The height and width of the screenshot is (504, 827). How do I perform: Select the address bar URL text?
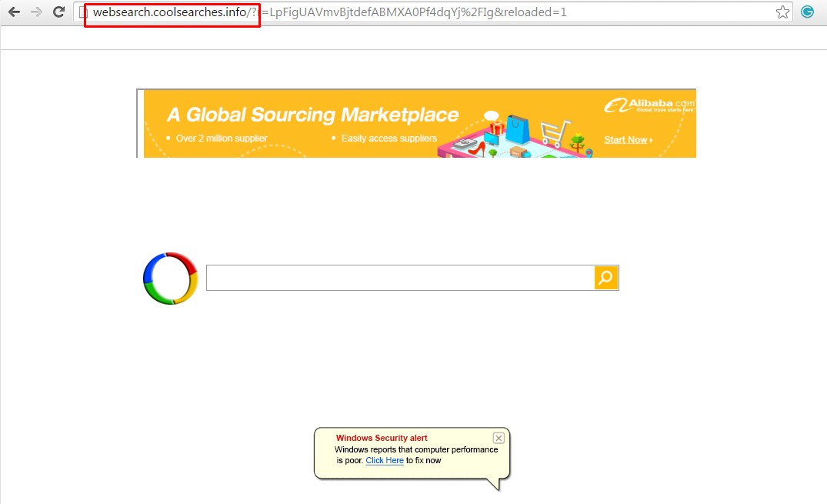tap(329, 12)
